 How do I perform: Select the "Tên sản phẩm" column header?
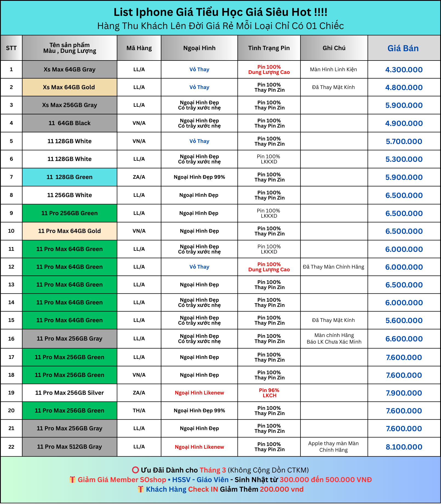tap(70, 48)
